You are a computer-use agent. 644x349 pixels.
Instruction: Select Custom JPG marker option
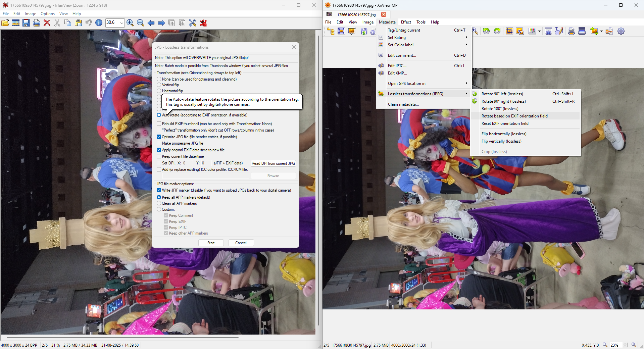(159, 209)
